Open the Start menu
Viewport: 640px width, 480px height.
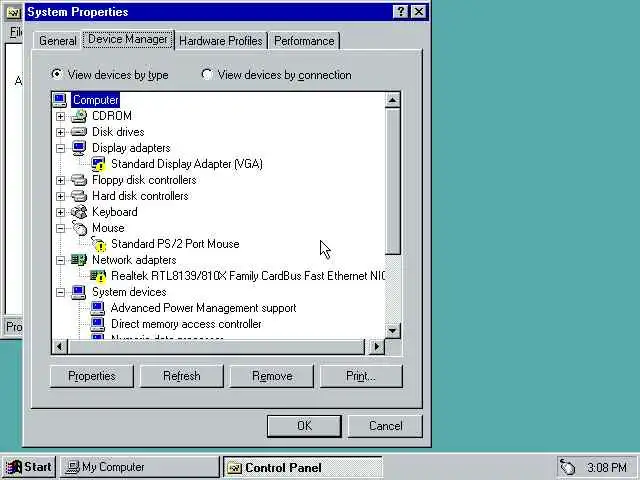[29, 467]
